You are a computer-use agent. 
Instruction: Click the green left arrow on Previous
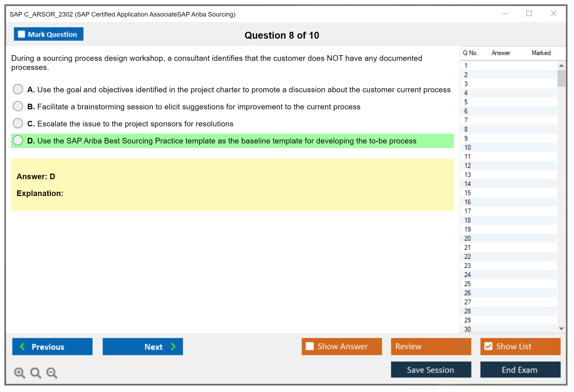22,346
